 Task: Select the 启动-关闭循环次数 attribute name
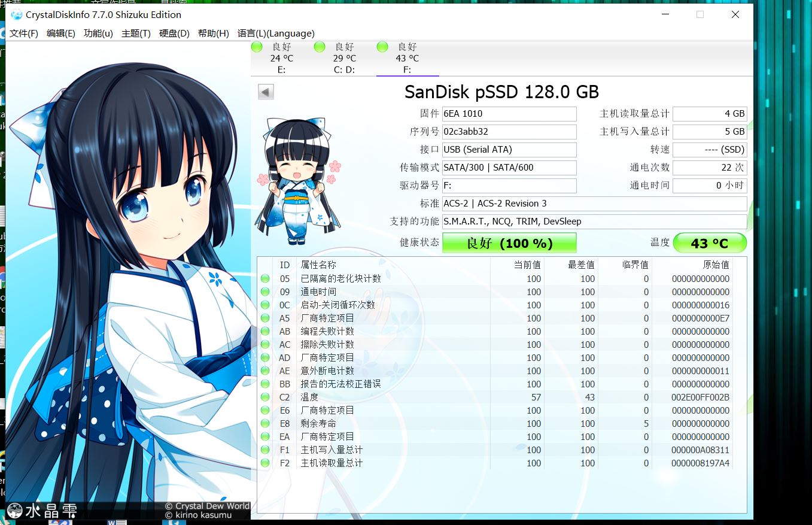click(x=338, y=305)
